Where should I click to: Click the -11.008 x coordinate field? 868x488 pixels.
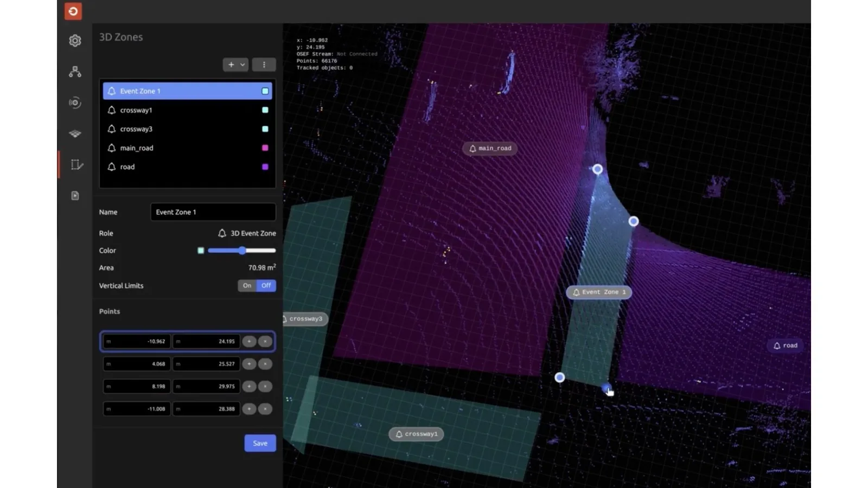tap(137, 409)
